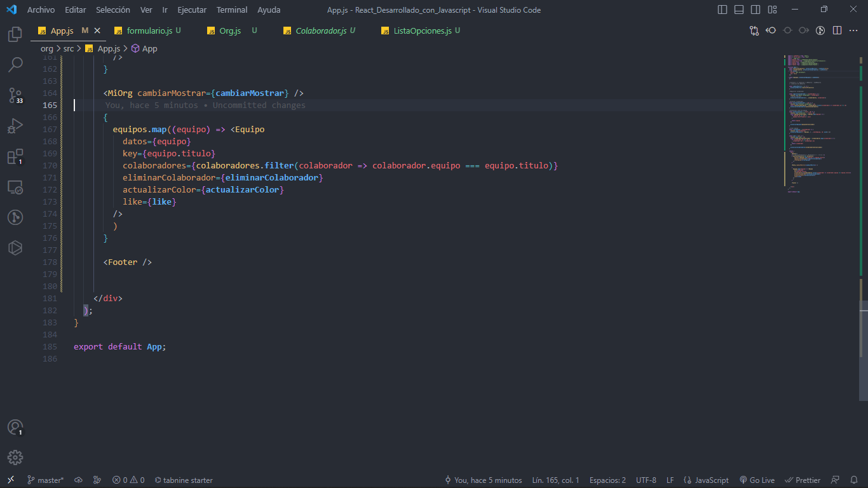
Task: Switch to the formulario.js tab
Action: (x=149, y=30)
